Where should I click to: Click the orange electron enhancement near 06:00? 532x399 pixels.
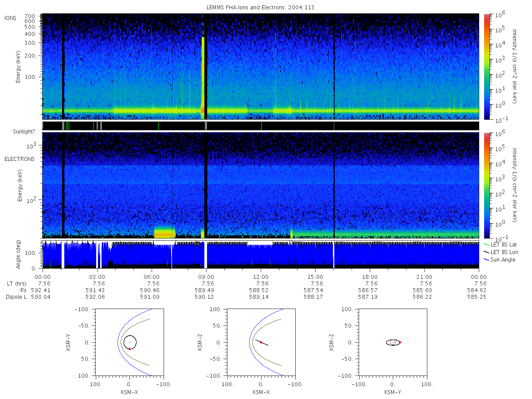(164, 232)
